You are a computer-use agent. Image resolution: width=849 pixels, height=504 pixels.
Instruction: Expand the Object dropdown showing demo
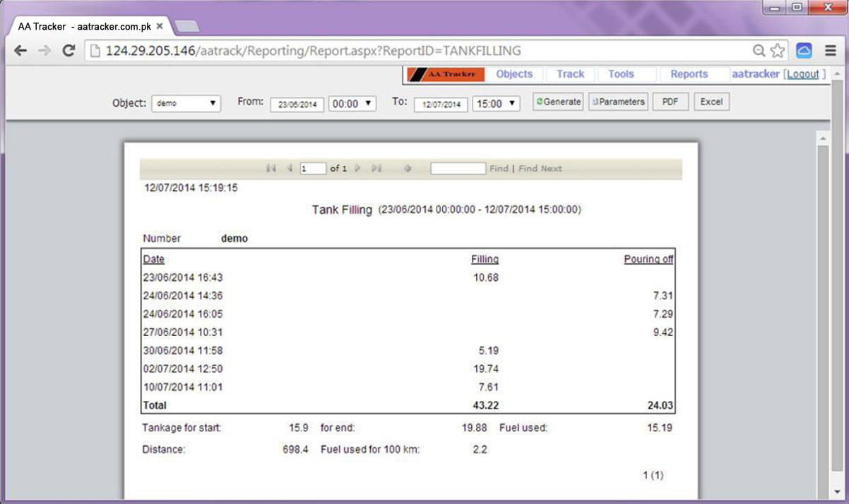coord(186,103)
